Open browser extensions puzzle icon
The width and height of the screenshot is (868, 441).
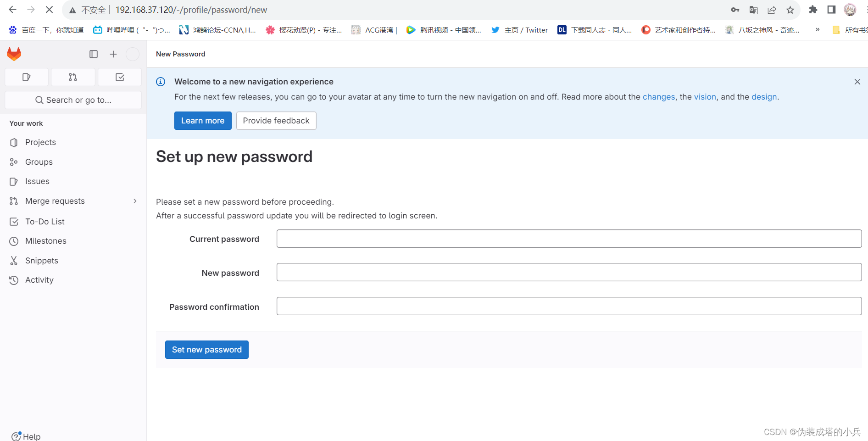[x=813, y=10]
